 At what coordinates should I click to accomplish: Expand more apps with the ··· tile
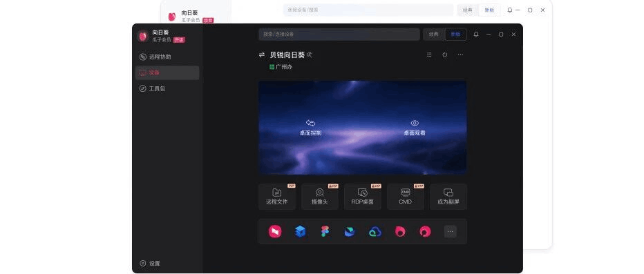click(450, 232)
